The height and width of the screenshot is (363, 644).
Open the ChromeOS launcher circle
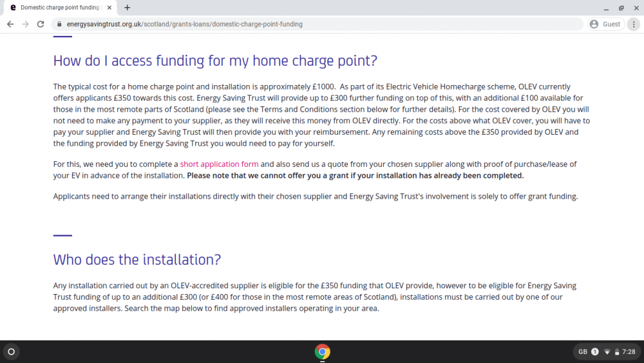point(12,351)
